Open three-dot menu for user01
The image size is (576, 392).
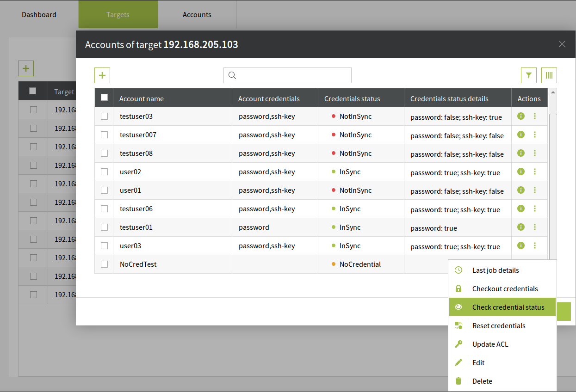(535, 190)
